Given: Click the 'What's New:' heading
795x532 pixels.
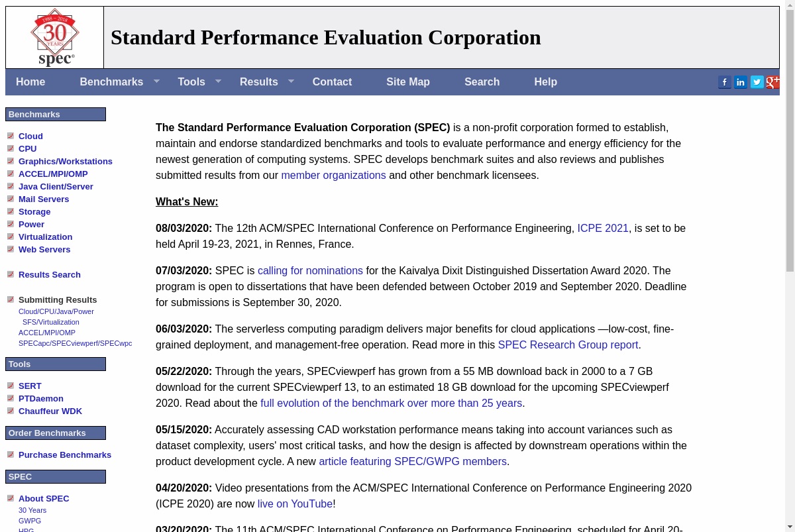Looking at the screenshot, I should (187, 202).
